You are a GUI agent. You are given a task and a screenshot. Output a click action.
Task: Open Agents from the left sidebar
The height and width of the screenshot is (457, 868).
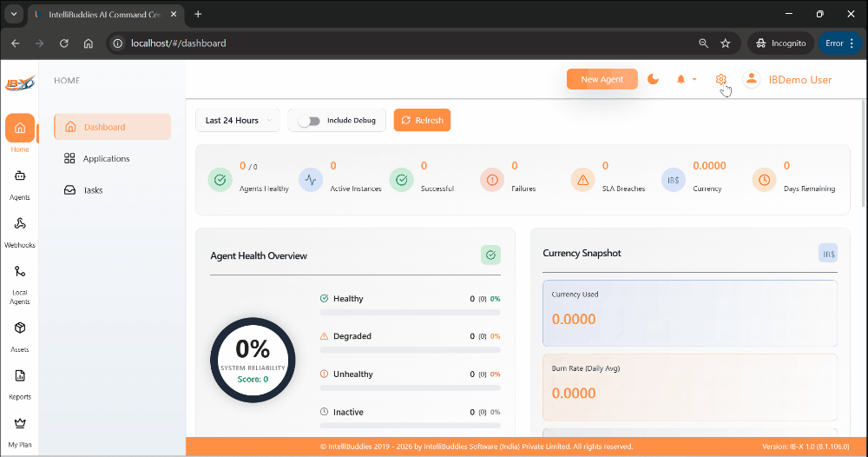(19, 176)
